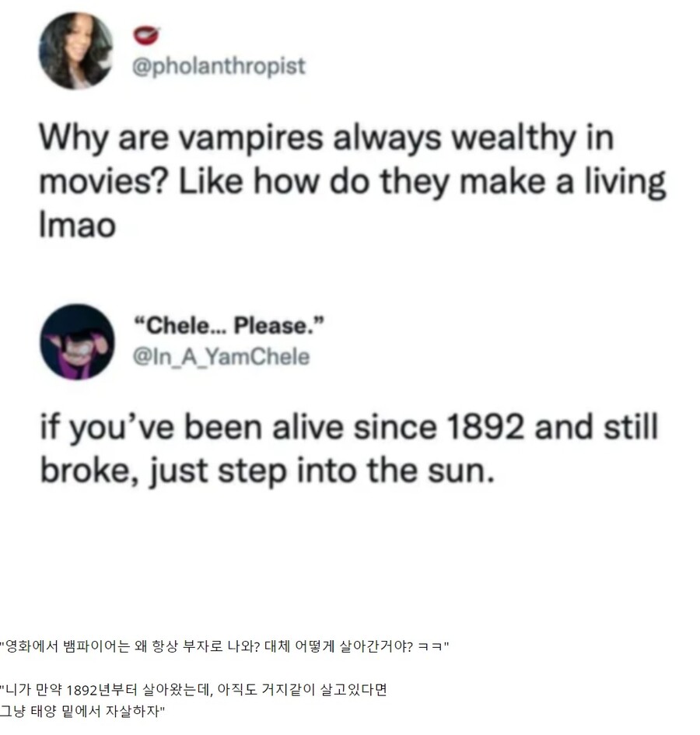Click the red lips emoji display name

click(x=145, y=35)
